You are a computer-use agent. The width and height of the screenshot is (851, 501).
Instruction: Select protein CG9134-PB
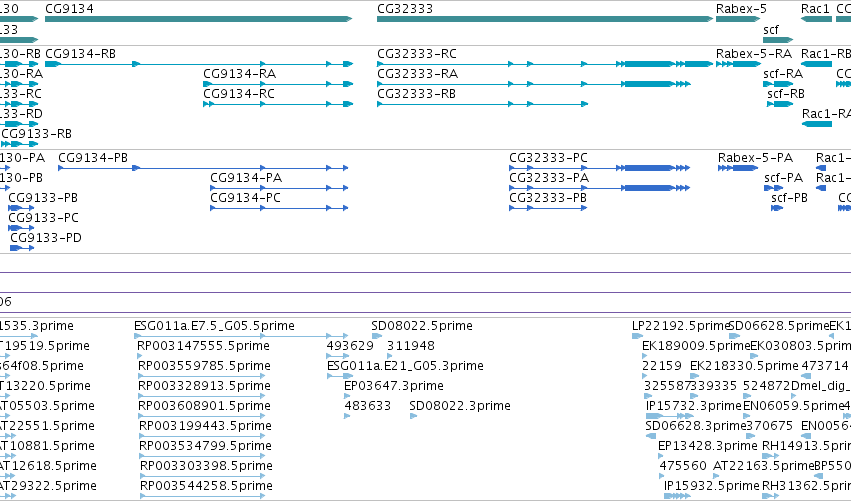(203, 168)
